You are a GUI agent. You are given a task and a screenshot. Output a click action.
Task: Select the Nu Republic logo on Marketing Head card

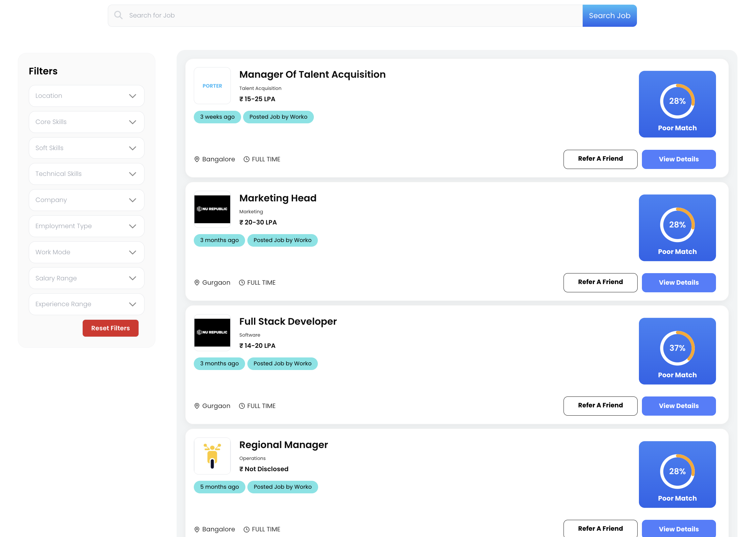pos(212,209)
